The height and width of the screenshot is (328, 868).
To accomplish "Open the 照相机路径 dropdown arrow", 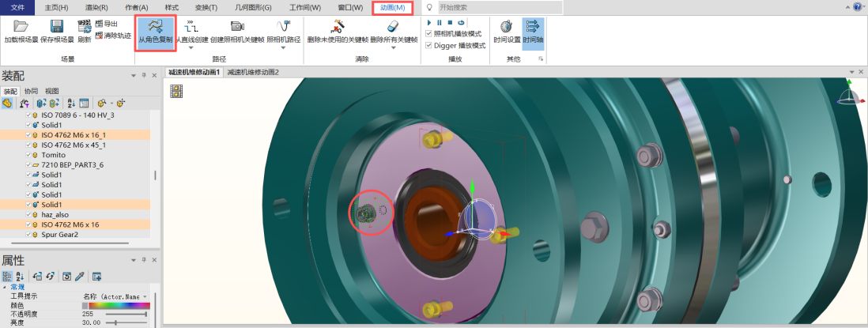I will tap(284, 48).
